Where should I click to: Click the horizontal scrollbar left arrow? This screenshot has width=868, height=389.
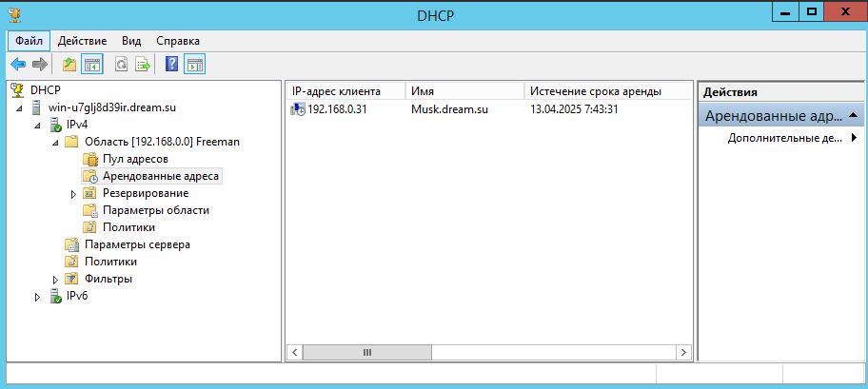[295, 352]
